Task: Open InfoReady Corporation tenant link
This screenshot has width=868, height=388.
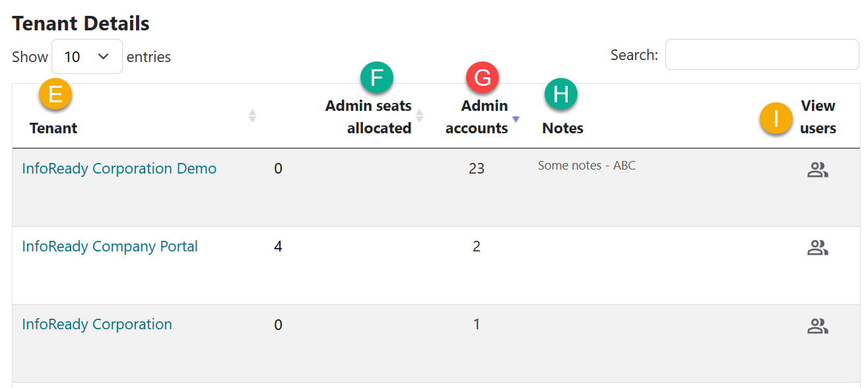Action: click(97, 324)
